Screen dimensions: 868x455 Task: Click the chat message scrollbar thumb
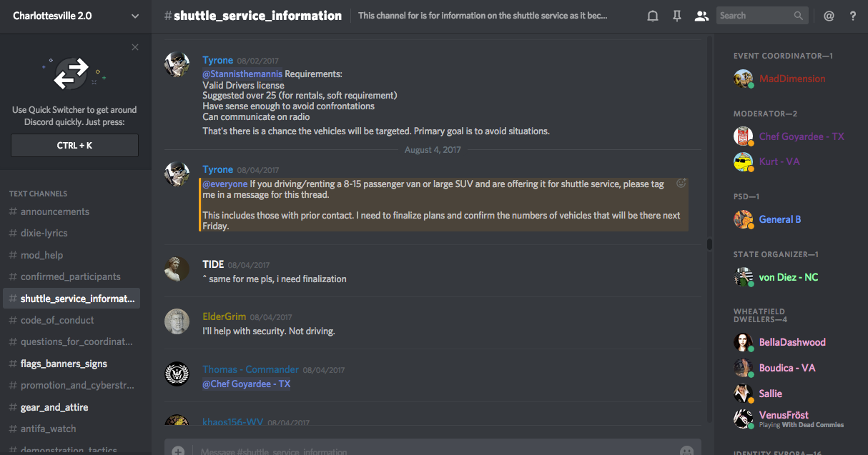(709, 244)
